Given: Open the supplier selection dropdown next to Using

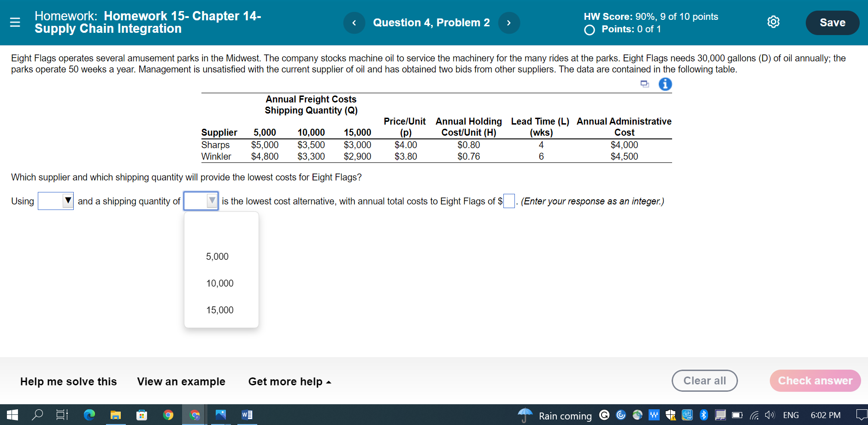Looking at the screenshot, I should click(x=55, y=201).
